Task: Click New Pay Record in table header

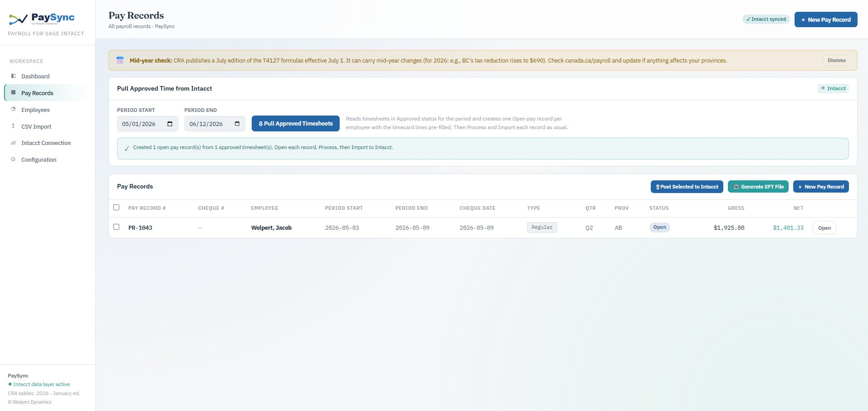Action: click(821, 187)
